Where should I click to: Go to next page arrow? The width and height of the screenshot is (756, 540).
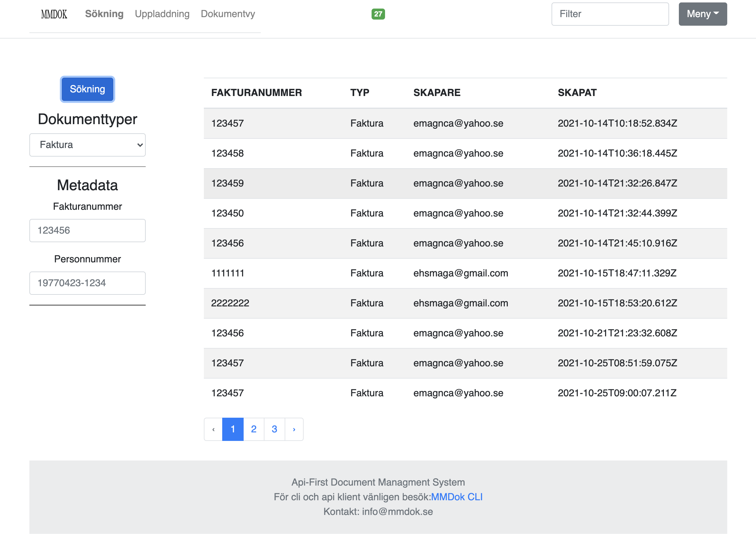(x=294, y=429)
